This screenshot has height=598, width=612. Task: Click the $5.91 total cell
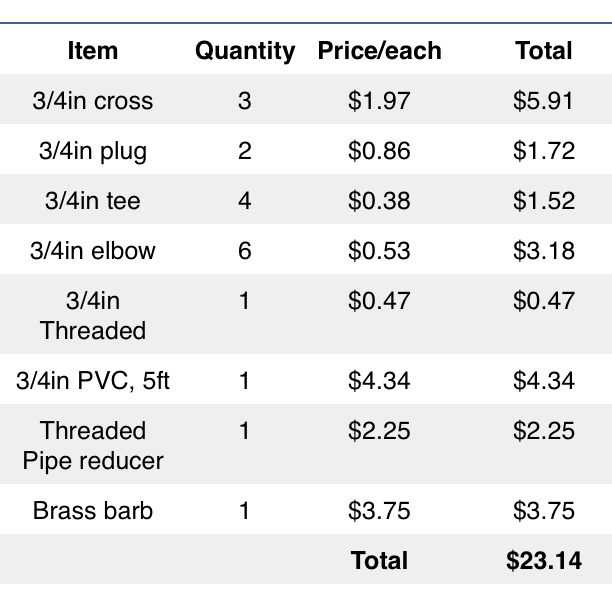[544, 101]
